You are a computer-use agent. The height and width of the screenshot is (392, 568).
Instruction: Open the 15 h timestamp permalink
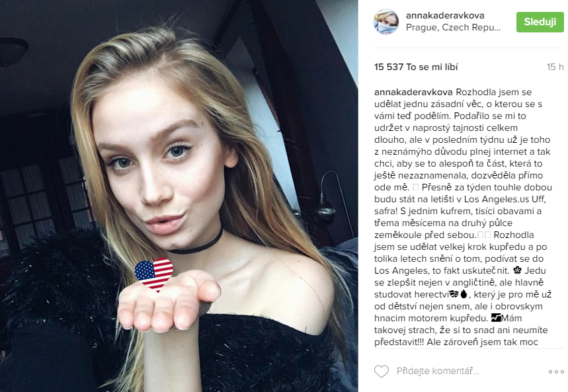(x=555, y=67)
